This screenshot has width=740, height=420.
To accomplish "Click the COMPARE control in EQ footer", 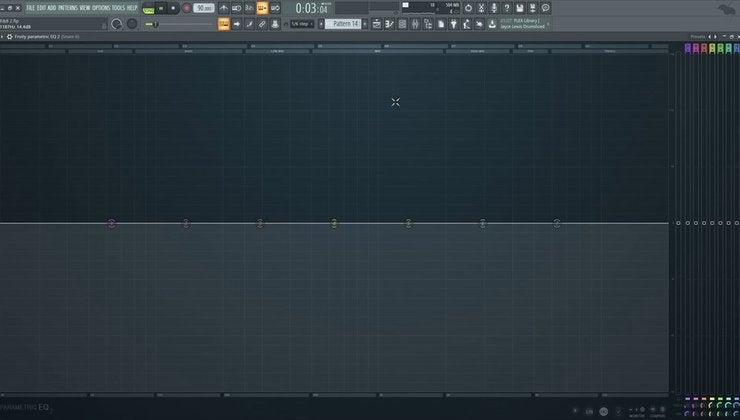I will (x=657, y=412).
